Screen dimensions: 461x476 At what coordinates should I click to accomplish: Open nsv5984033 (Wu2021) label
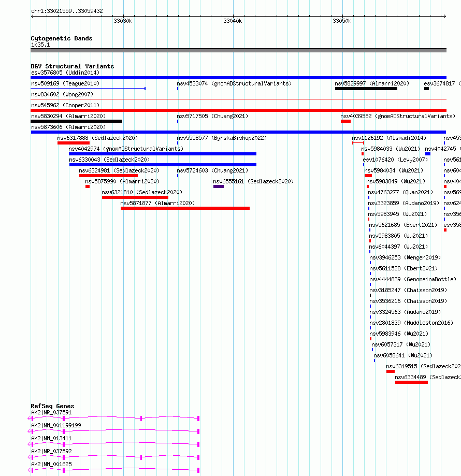point(391,149)
